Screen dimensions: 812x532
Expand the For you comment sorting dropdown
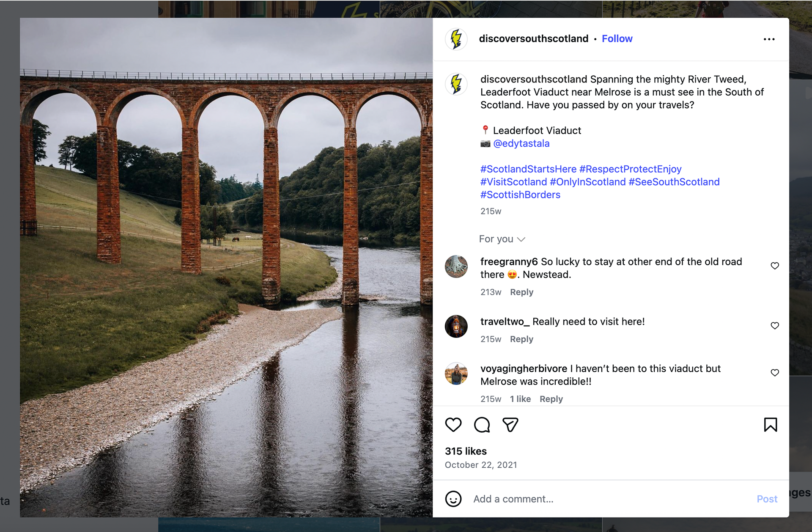click(x=502, y=239)
